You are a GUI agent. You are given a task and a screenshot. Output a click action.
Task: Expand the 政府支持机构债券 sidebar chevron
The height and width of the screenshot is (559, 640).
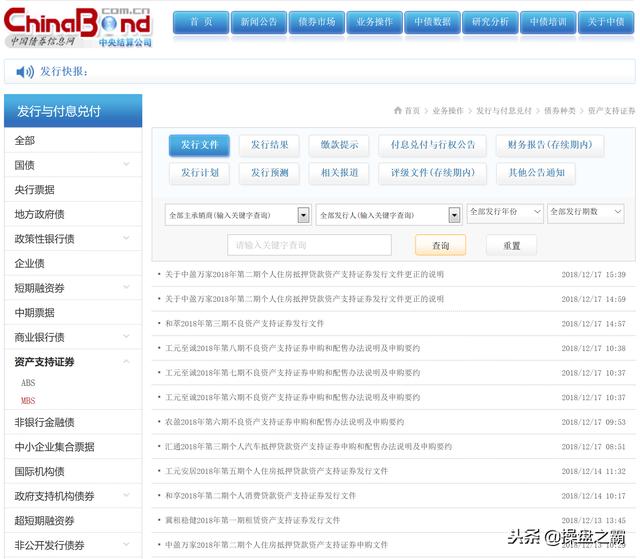tap(127, 495)
